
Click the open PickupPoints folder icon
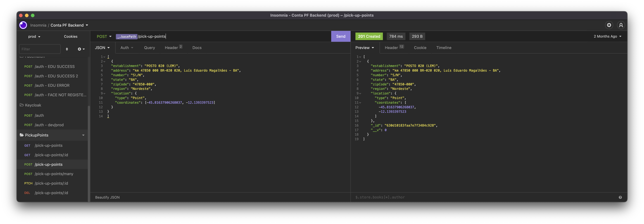pyautogui.click(x=22, y=135)
